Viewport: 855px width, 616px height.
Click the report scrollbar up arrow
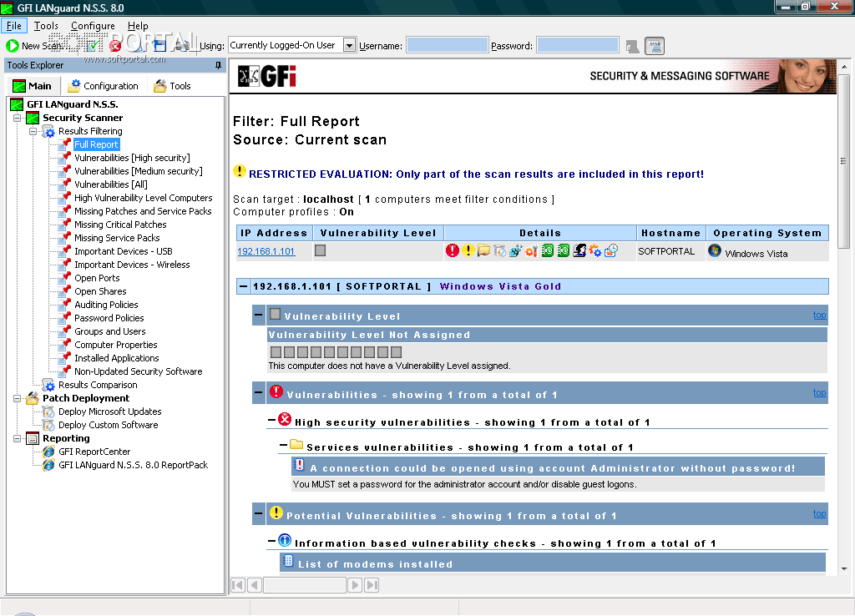tap(844, 67)
